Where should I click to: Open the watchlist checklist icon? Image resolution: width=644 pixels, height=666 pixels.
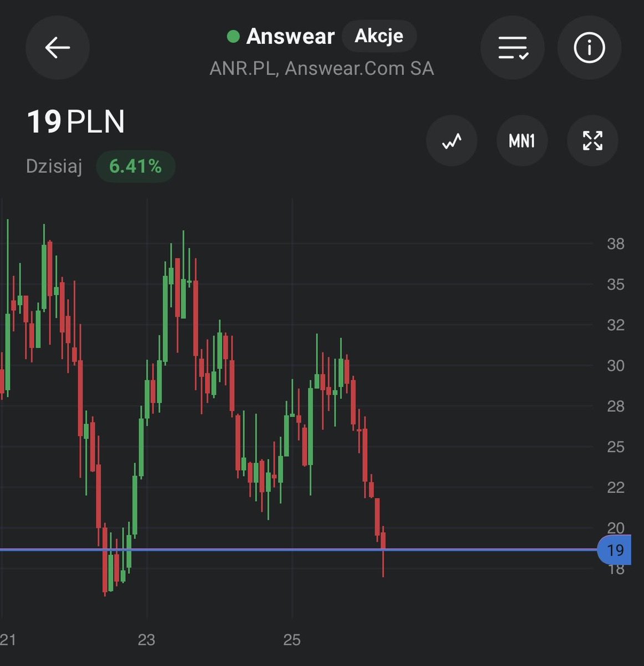513,48
